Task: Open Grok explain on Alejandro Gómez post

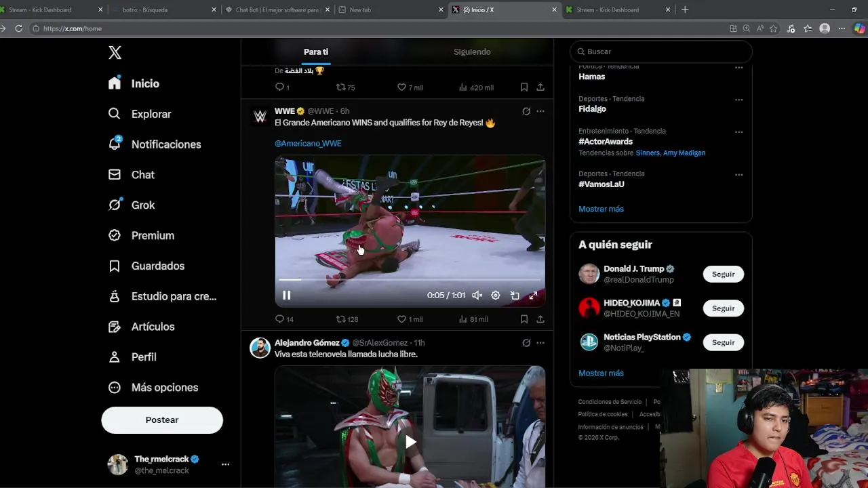Action: (526, 343)
